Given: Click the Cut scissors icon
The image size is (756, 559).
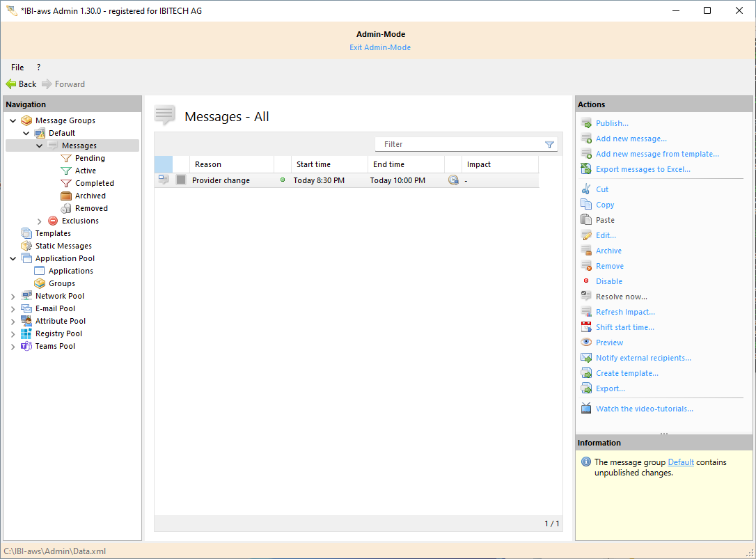Looking at the screenshot, I should 586,189.
